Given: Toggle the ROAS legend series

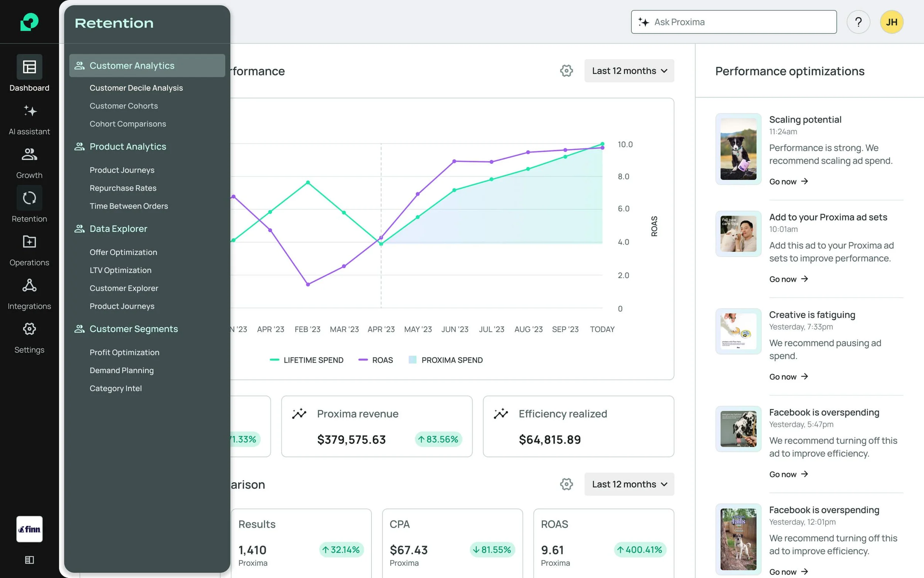Looking at the screenshot, I should pos(376,360).
